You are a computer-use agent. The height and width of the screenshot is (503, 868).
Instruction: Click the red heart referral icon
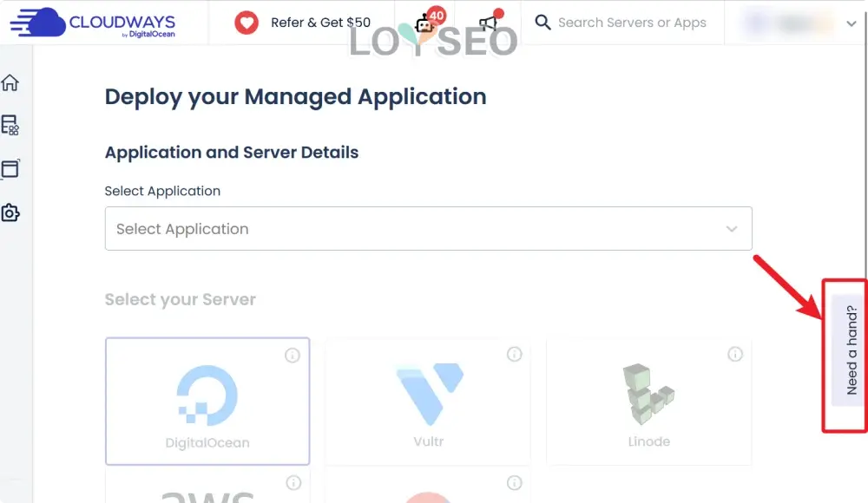[247, 23]
